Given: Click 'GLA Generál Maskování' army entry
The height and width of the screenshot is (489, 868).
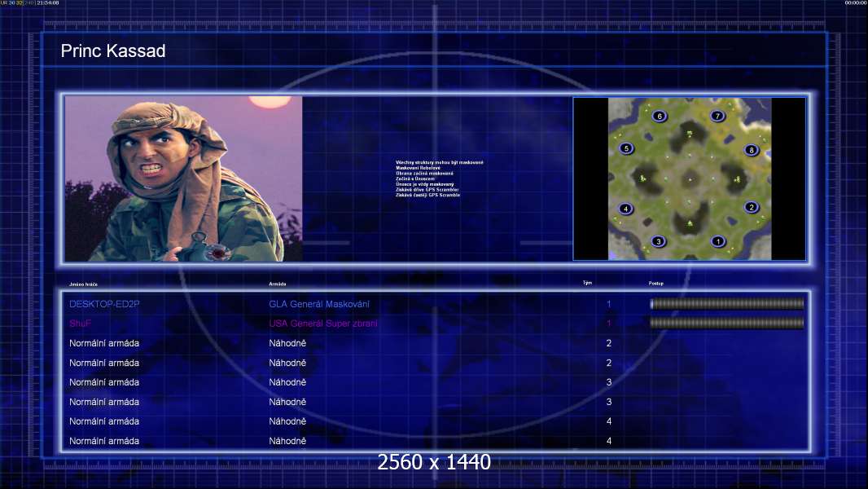Looking at the screenshot, I should [x=319, y=304].
